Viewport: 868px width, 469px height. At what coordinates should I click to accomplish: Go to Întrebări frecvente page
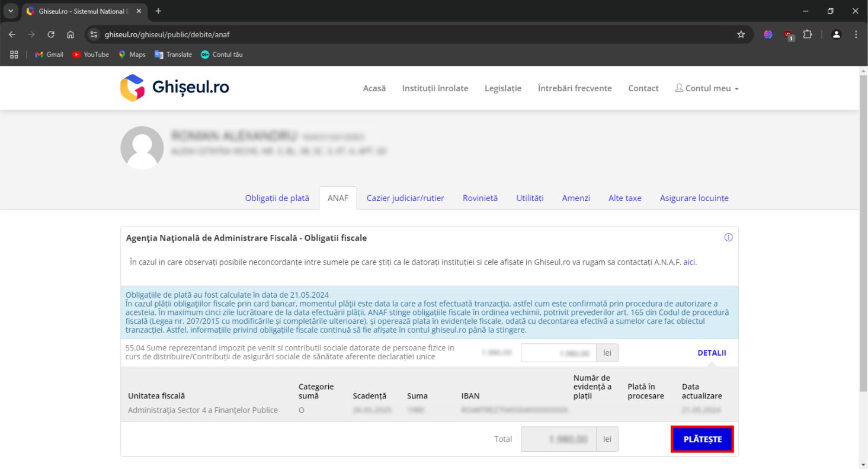574,88
